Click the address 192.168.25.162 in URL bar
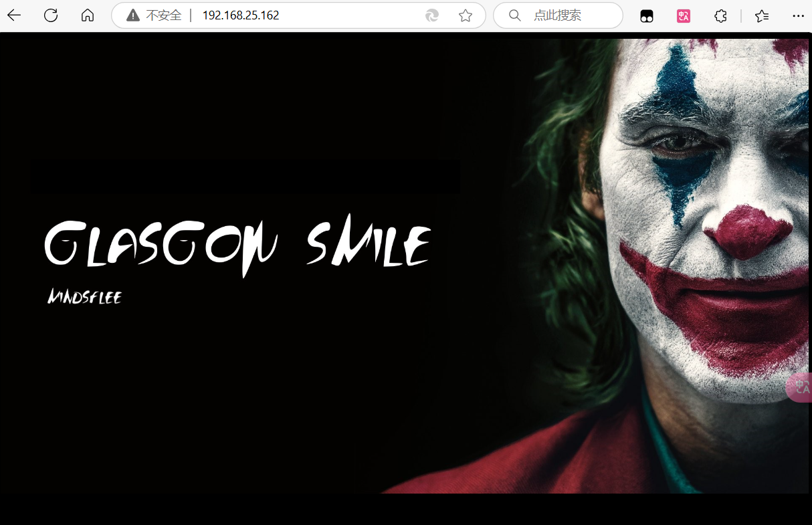Image resolution: width=812 pixels, height=525 pixels. [241, 15]
